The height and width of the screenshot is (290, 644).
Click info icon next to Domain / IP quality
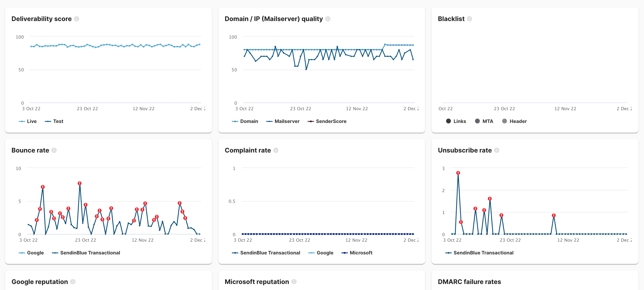(x=328, y=19)
